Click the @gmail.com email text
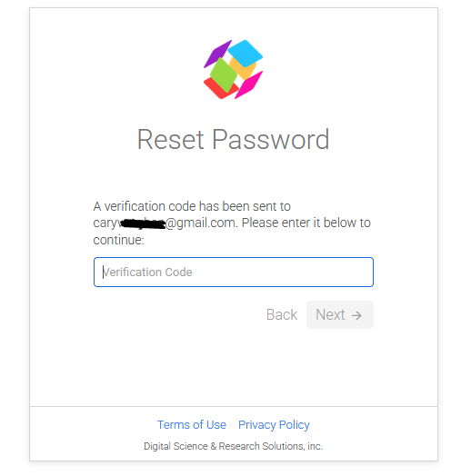The image size is (461, 476). (x=202, y=223)
